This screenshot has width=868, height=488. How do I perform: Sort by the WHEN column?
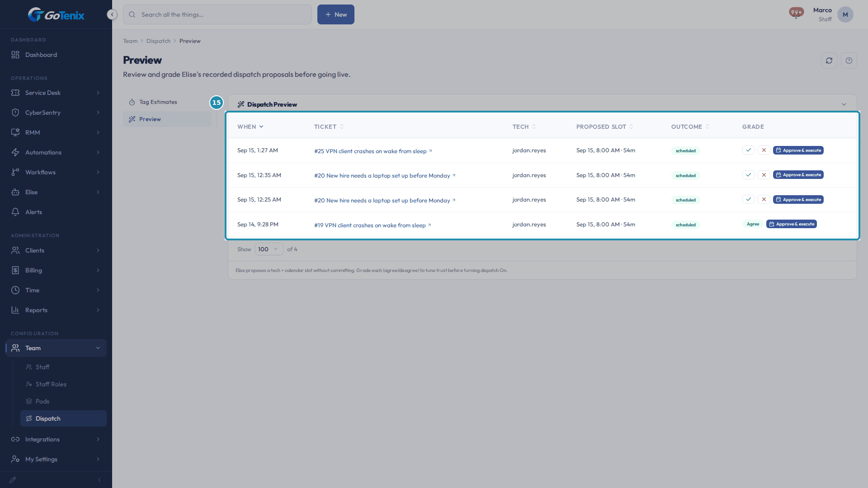coord(250,127)
